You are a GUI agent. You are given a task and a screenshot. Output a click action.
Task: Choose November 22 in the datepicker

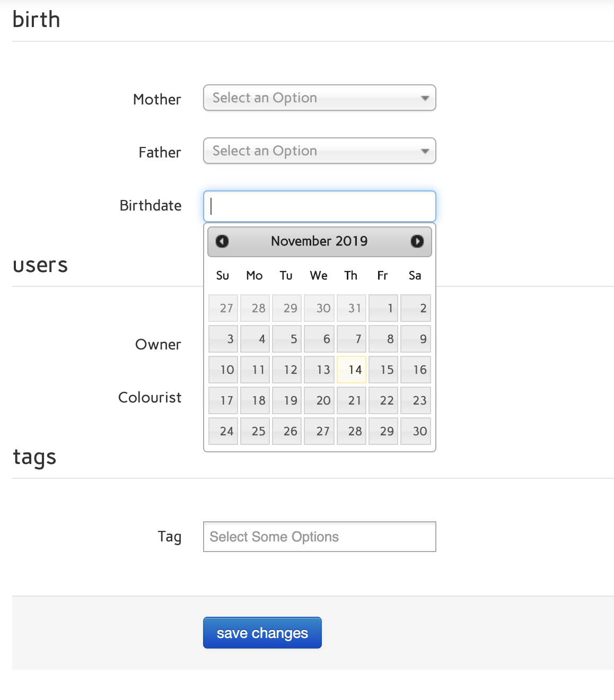point(383,400)
